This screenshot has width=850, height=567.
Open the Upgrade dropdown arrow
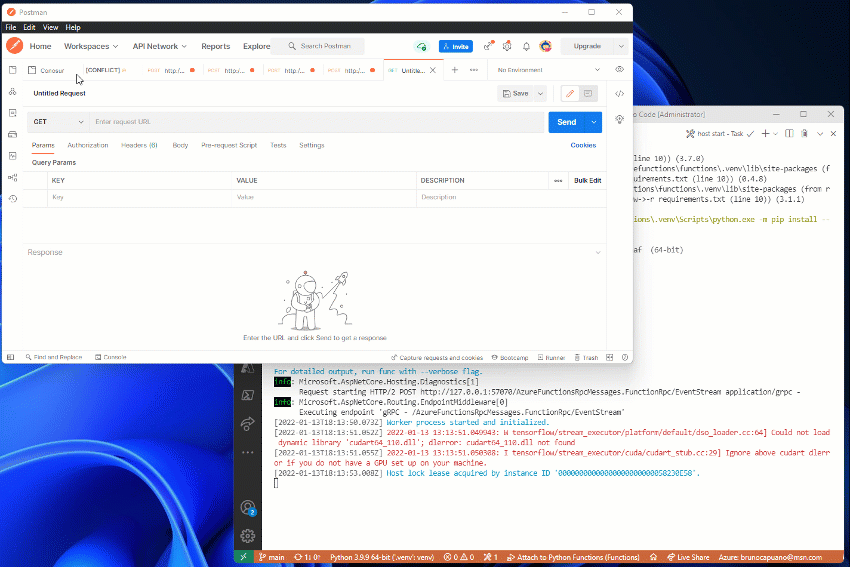(621, 46)
